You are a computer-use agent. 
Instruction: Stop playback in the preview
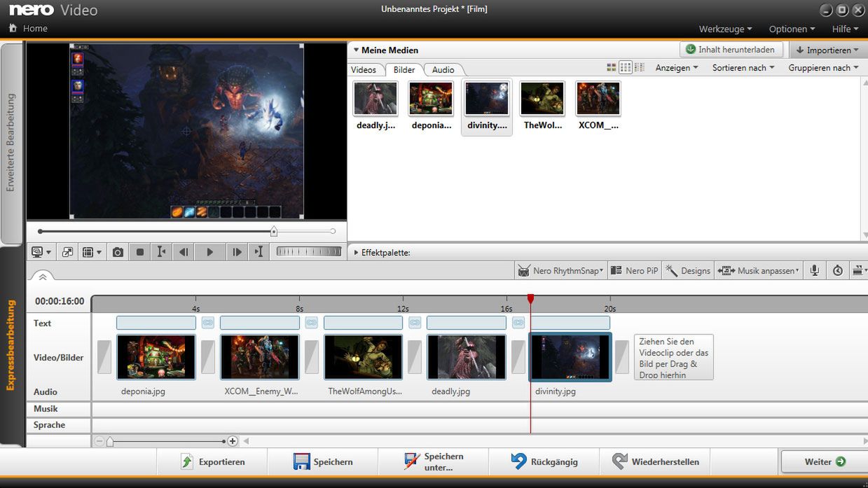tap(140, 252)
